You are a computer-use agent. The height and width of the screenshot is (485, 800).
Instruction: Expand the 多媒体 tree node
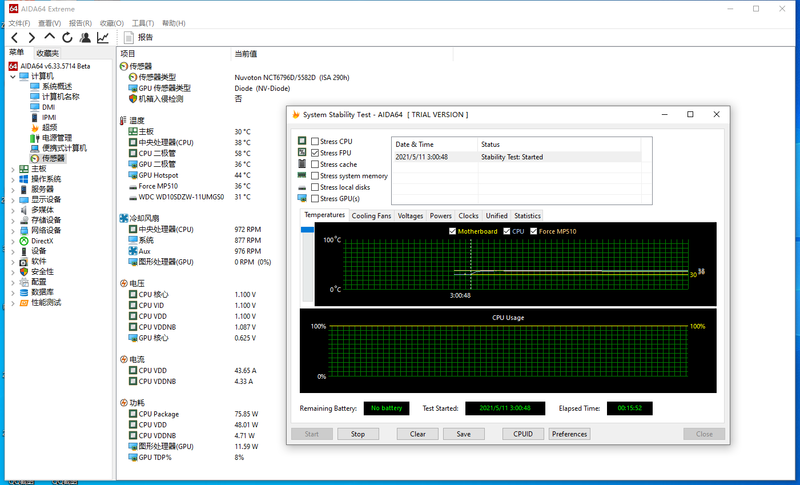pyautogui.click(x=13, y=210)
